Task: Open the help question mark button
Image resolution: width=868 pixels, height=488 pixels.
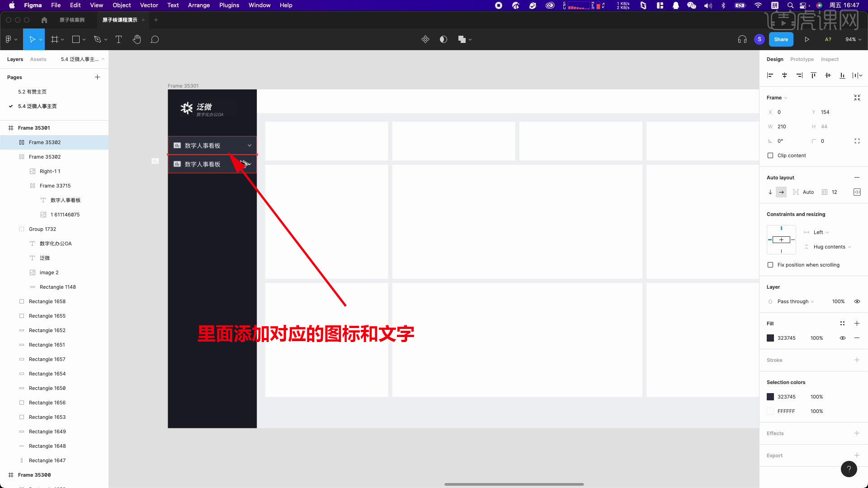Action: pyautogui.click(x=849, y=469)
